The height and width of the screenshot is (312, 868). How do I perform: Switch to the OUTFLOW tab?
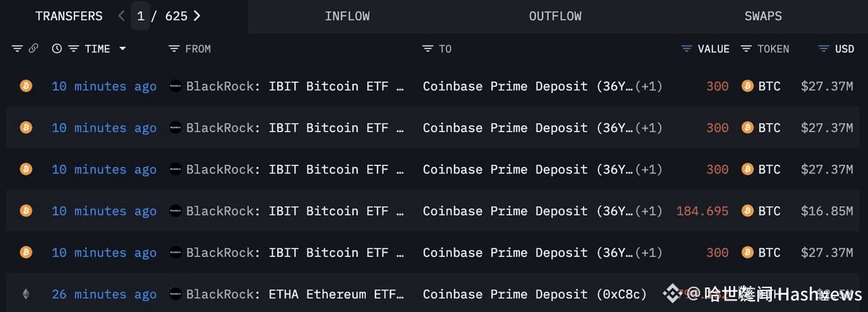(555, 16)
